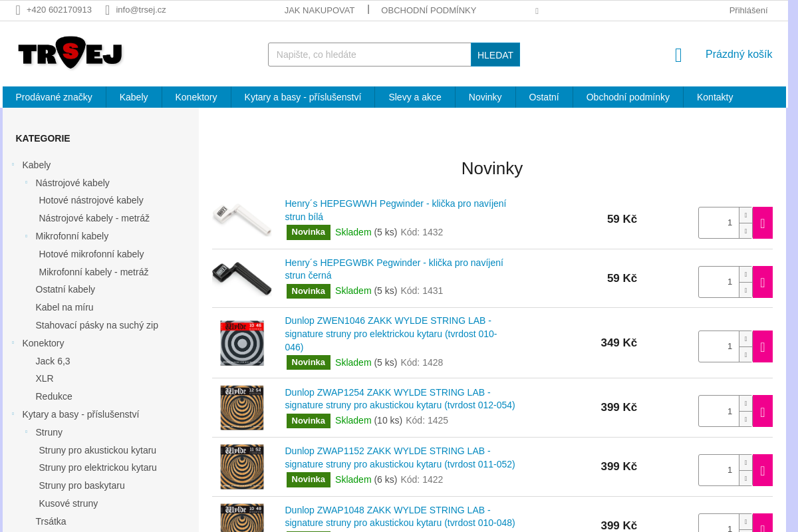Edit quantity field for Dunlop ZWAP1254
Screen dimensions: 798x532
coord(719,411)
